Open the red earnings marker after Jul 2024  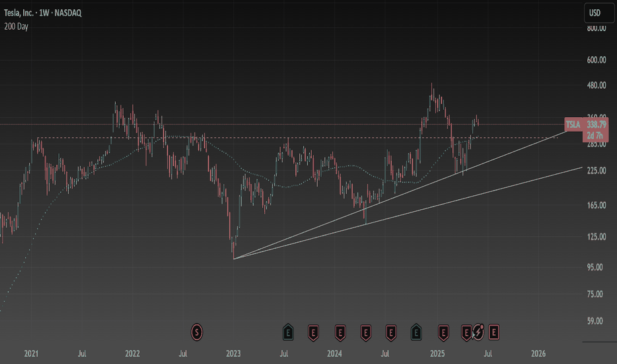point(391,333)
